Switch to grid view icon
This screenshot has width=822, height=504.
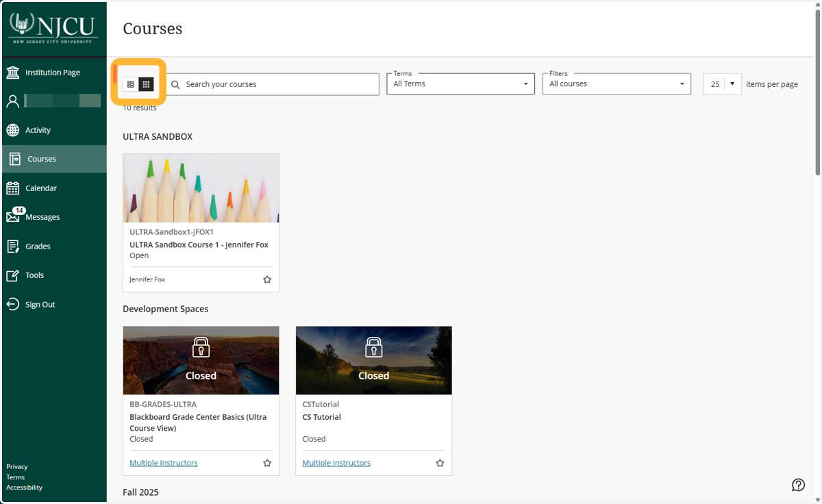146,84
